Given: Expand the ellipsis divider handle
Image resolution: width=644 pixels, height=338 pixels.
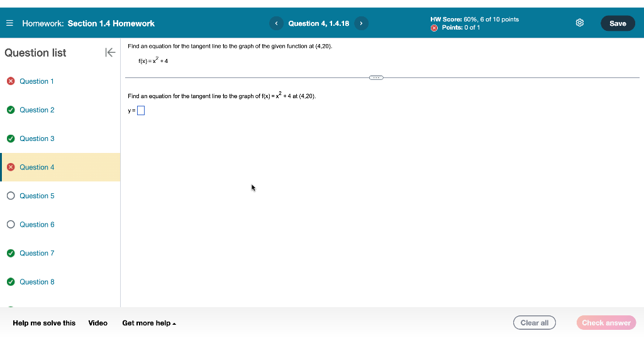Looking at the screenshot, I should click(x=376, y=77).
